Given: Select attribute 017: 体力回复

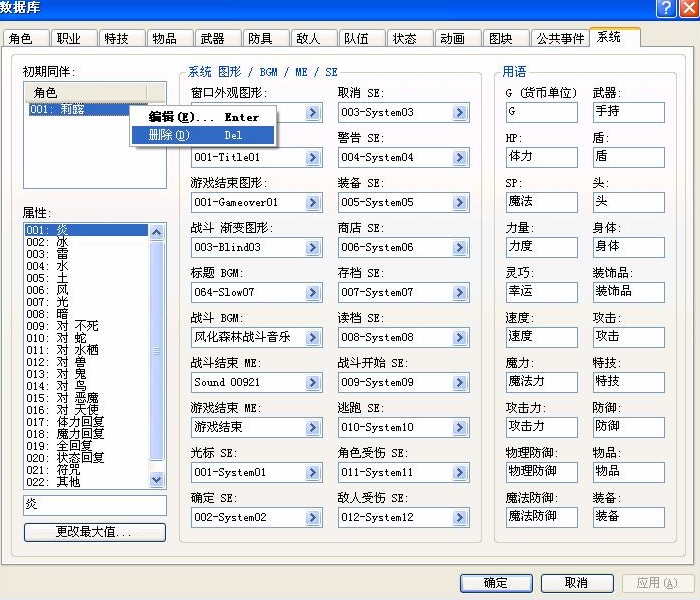Looking at the screenshot, I should (86, 422).
